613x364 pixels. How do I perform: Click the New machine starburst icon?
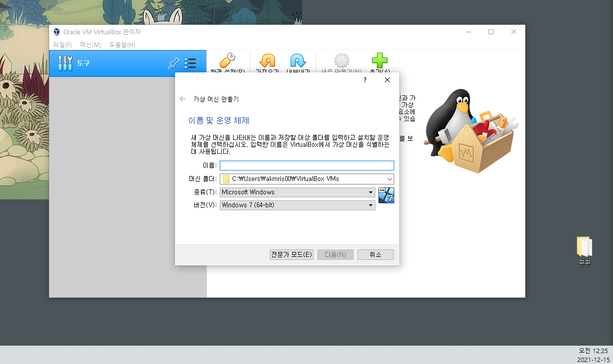342,61
